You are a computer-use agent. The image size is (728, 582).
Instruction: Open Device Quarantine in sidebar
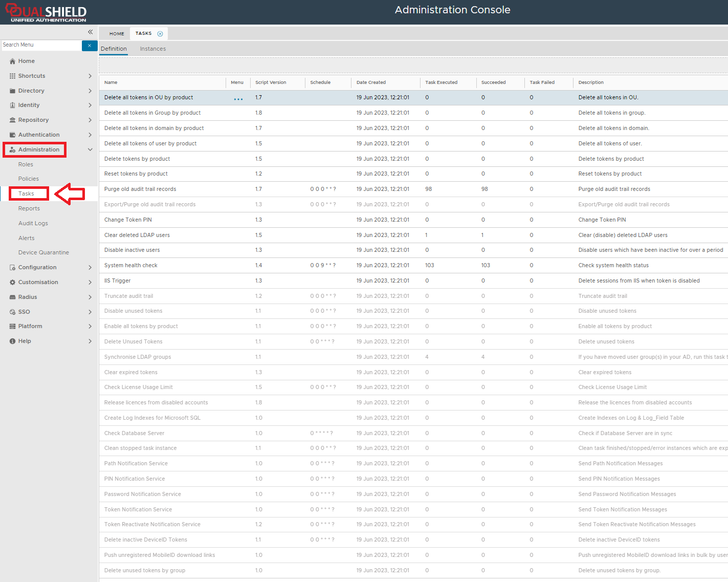(43, 253)
